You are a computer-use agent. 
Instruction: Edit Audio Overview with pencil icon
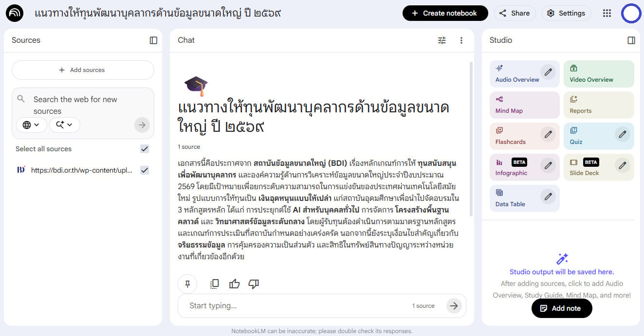click(548, 72)
